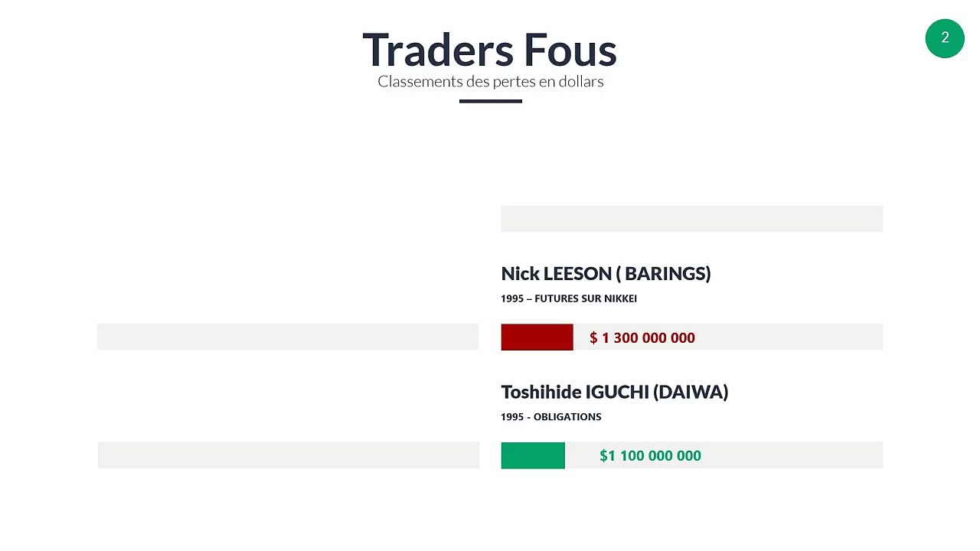Image resolution: width=980 pixels, height=551 pixels.
Task: Select the dark divider line under the subtitle
Action: coord(491,101)
